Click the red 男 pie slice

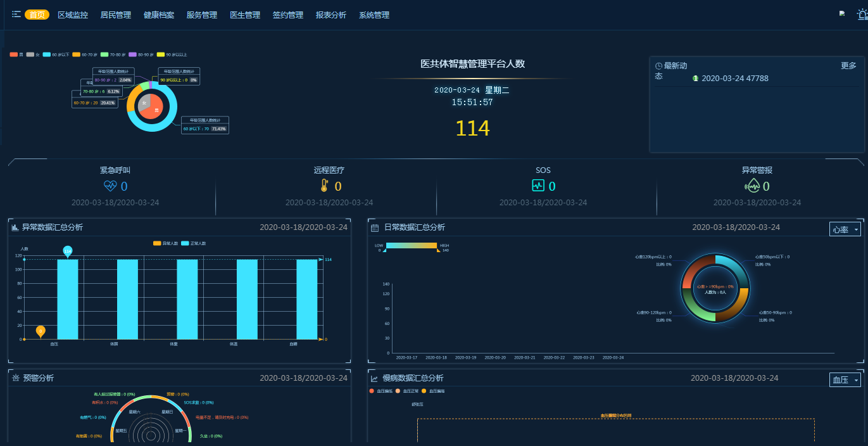point(155,109)
